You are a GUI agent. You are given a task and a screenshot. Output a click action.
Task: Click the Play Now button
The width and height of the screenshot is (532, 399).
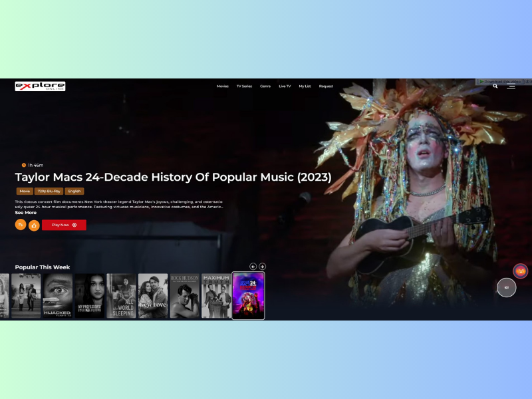tap(64, 225)
